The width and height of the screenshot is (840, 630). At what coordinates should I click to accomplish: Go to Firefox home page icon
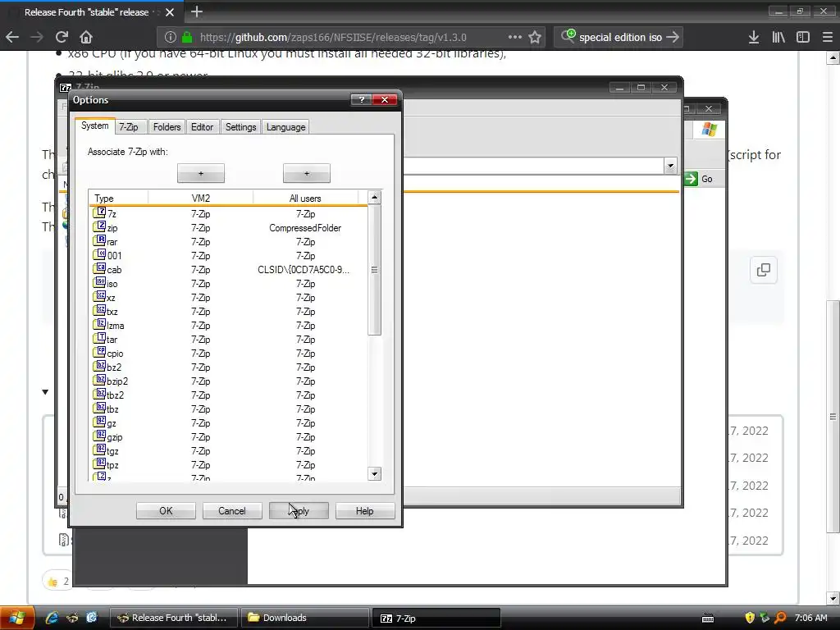(86, 37)
